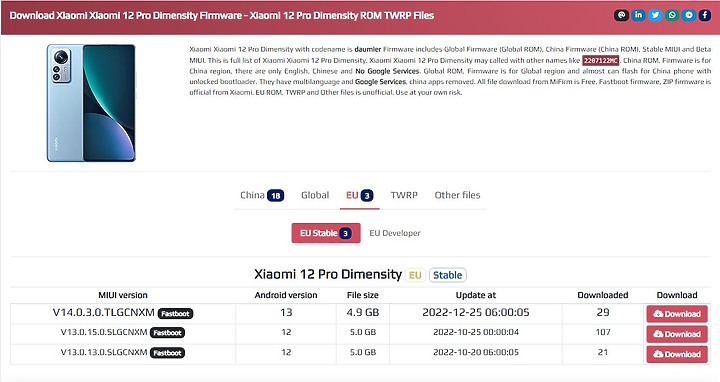Click the date 2022-12-25 06:00:05
This screenshot has height=382, width=720.
coord(476,313)
